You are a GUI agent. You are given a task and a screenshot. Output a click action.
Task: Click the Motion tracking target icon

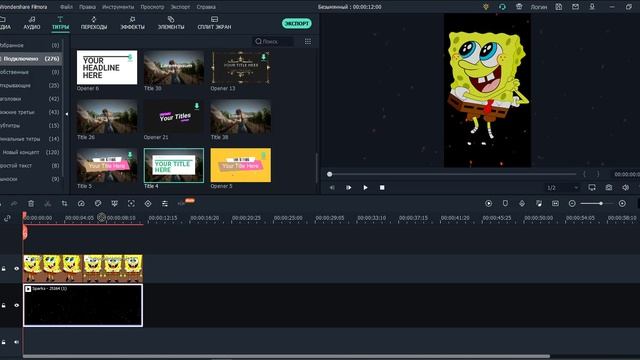pos(131,203)
